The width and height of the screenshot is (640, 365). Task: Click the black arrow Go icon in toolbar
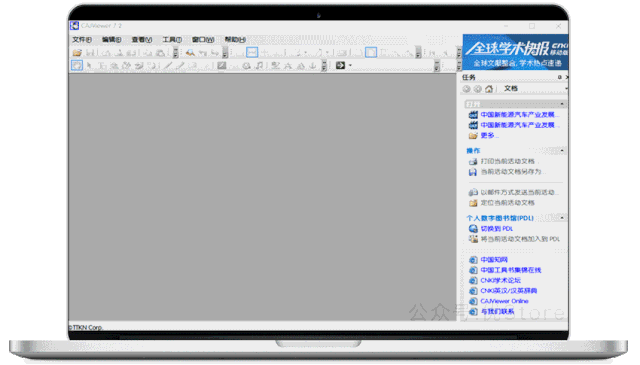340,65
